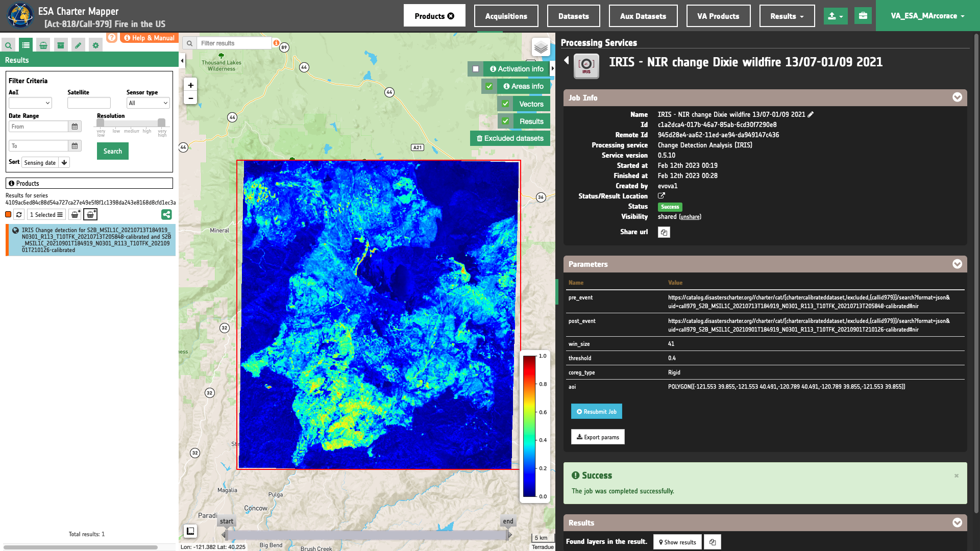Click the Resubmit Job button
This screenshot has height=551, width=980.
pyautogui.click(x=596, y=411)
